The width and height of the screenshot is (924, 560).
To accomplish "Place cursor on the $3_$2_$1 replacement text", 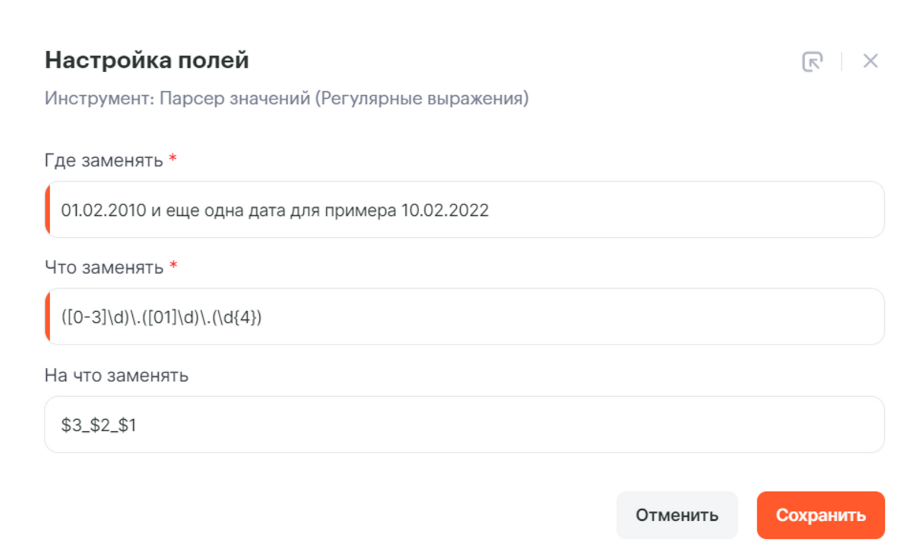I will click(x=99, y=425).
